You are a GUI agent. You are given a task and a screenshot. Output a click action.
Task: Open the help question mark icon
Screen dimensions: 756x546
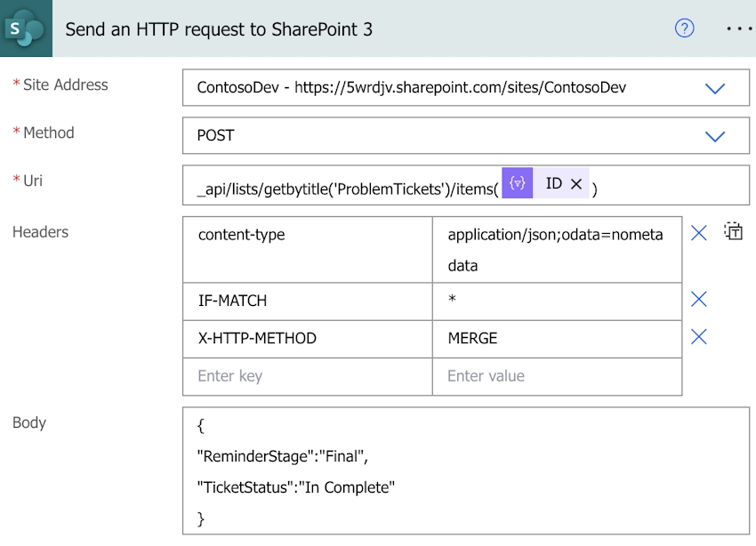pos(684,28)
